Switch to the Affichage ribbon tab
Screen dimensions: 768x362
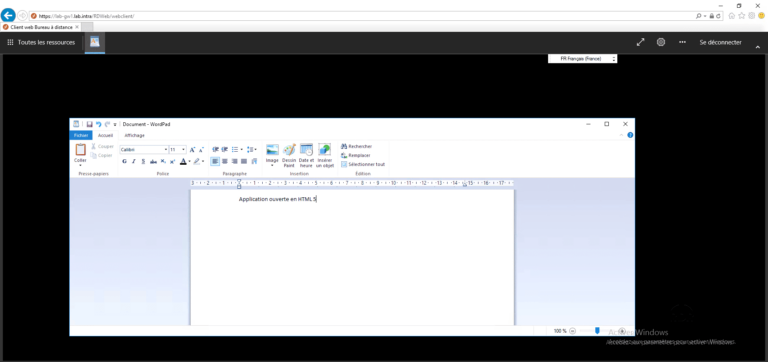coord(134,135)
